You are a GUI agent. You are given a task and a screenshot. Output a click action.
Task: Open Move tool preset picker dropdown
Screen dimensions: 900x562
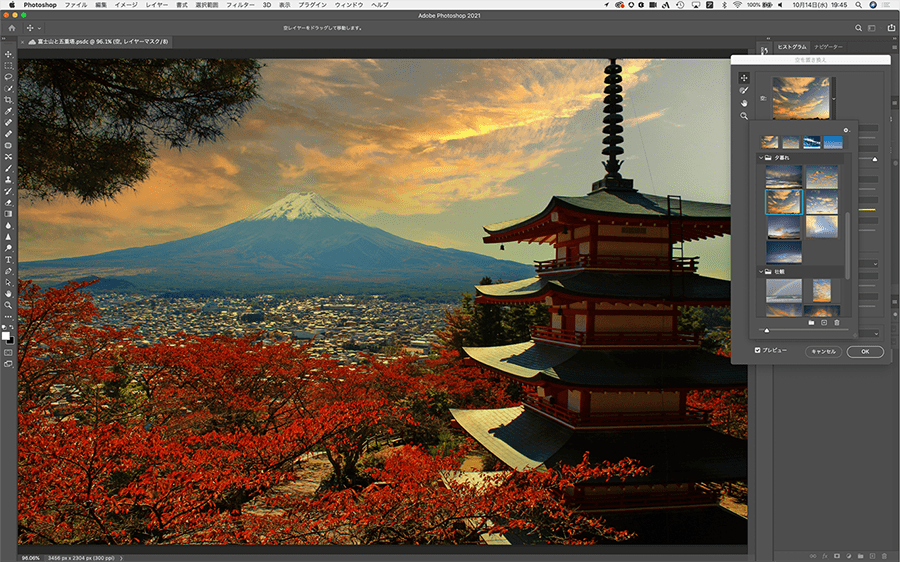pos(39,28)
